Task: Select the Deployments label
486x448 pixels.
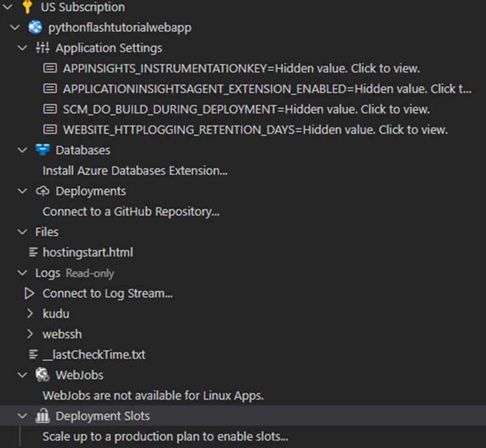Action: coord(91,191)
